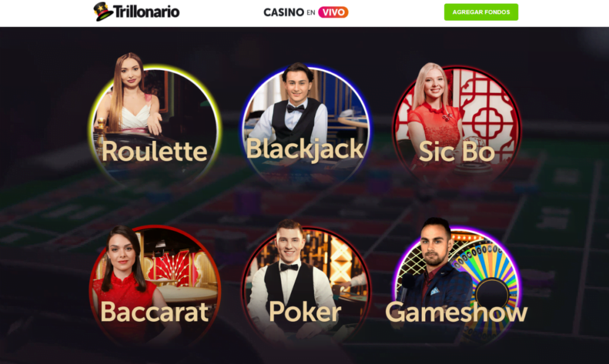
Task: Open the Poker live game circle
Action: click(306, 285)
